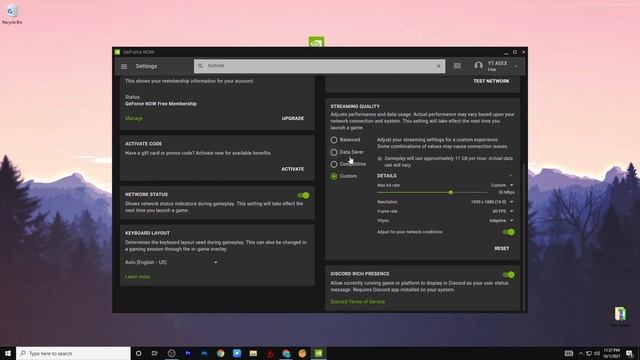Launch Photoshop from the taskbar
The height and width of the screenshot is (360, 640).
(204, 353)
